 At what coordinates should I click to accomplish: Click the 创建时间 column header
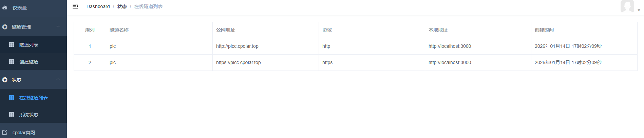(x=544, y=30)
